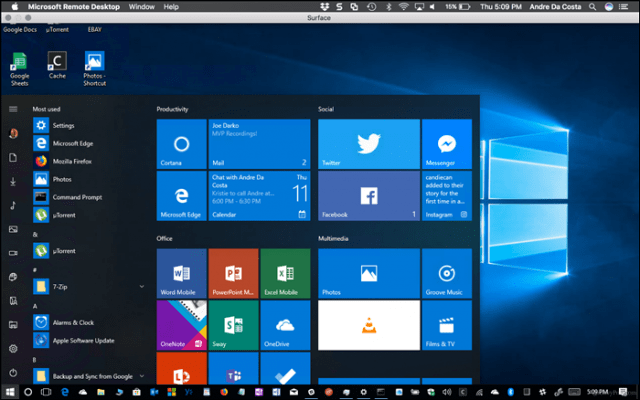This screenshot has width=640, height=400.
Task: Click the Power icon in Start menu rail
Action: (13, 372)
